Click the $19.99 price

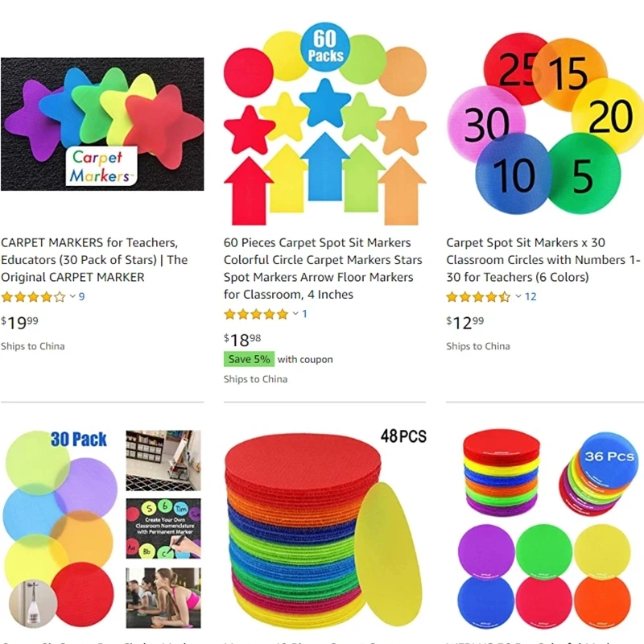pos(19,323)
